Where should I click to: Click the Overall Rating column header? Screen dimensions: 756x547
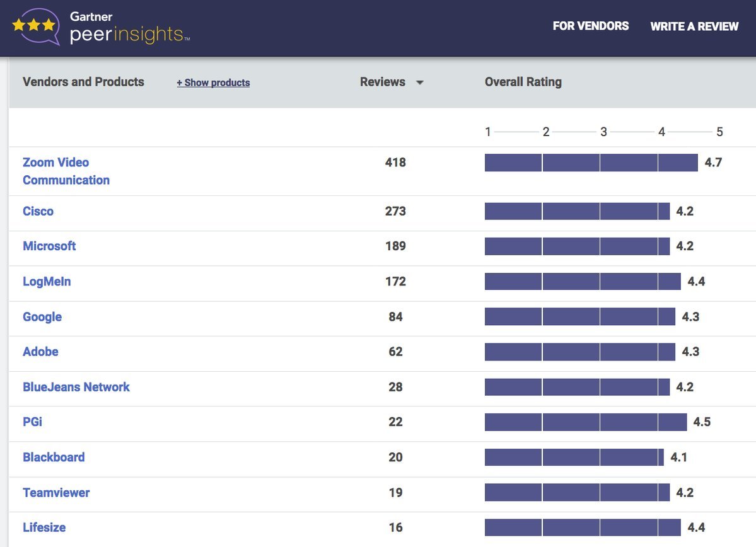click(523, 82)
